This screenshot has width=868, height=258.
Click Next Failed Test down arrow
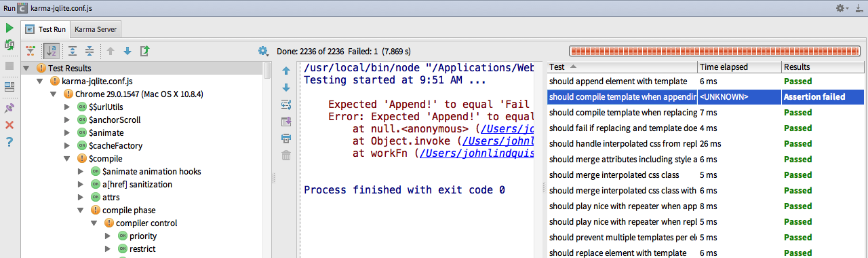click(127, 51)
